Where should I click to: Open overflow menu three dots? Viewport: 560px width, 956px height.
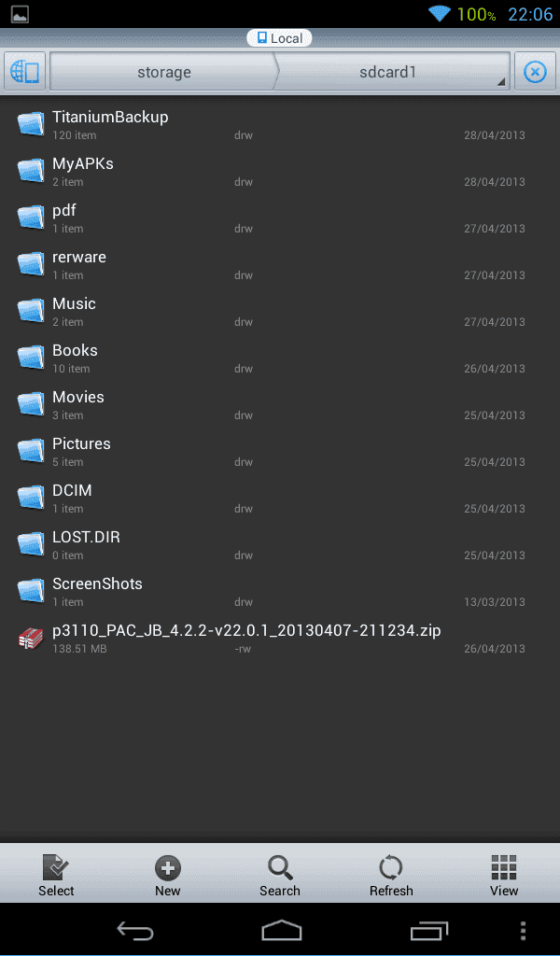(523, 931)
